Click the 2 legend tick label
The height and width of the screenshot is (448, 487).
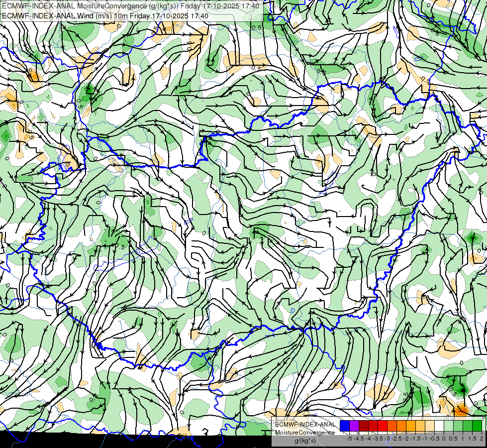pos(482,439)
